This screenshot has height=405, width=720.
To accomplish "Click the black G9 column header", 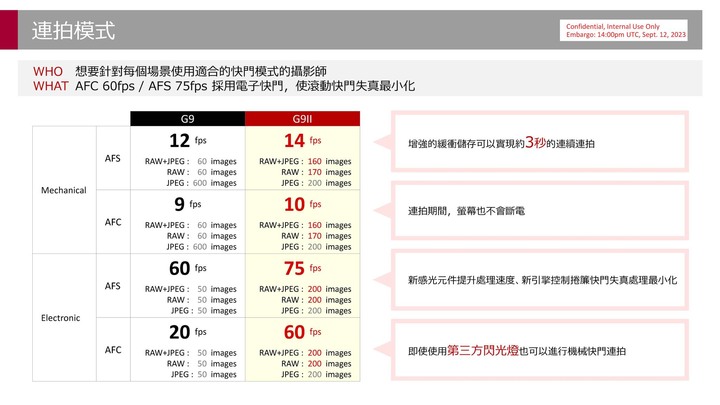I will (x=187, y=119).
